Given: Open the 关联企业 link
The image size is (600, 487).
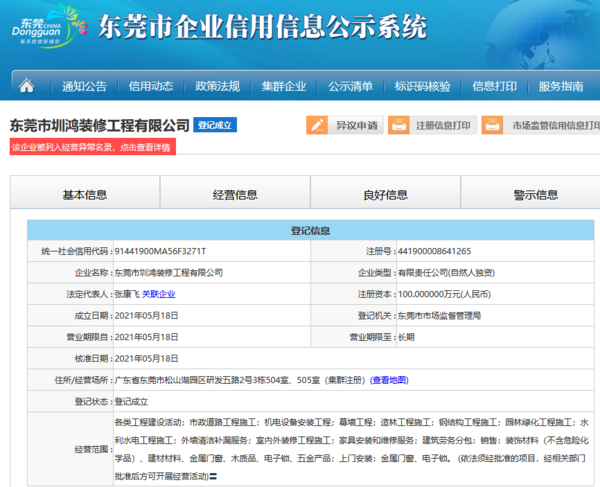Looking at the screenshot, I should [158, 294].
